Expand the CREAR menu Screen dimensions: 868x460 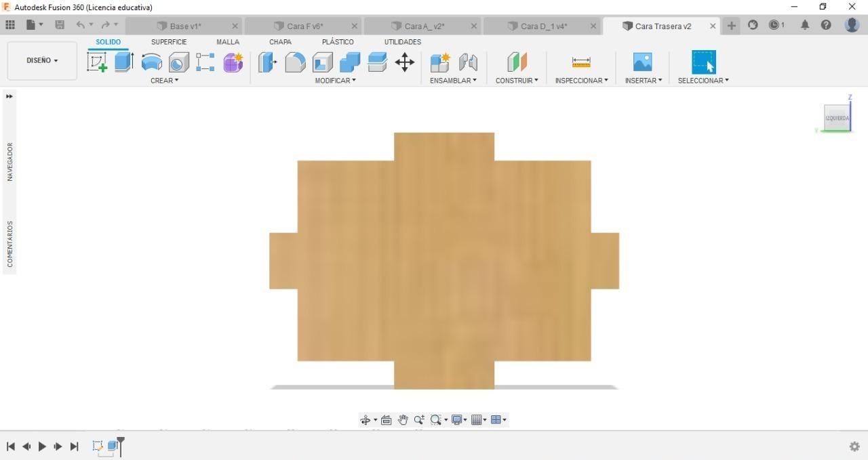pyautogui.click(x=165, y=81)
